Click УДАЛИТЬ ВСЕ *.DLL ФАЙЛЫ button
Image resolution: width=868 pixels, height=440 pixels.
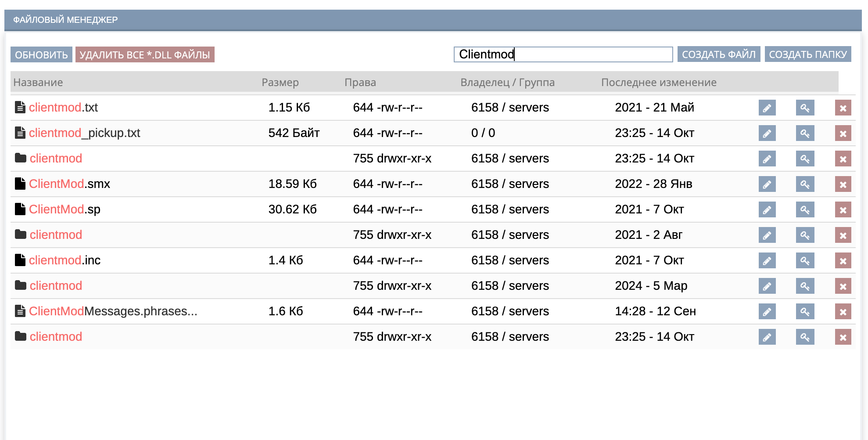(x=145, y=55)
